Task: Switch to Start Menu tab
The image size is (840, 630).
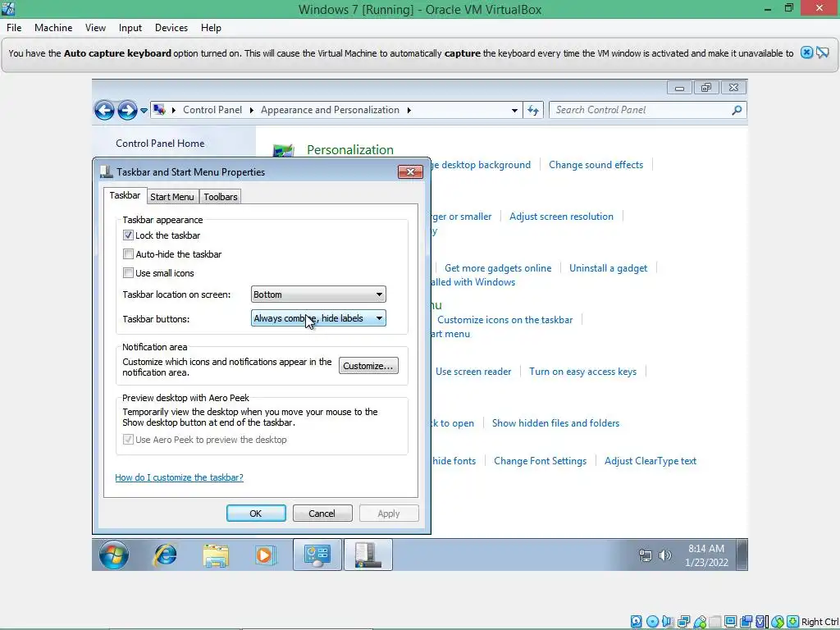Action: 172,197
